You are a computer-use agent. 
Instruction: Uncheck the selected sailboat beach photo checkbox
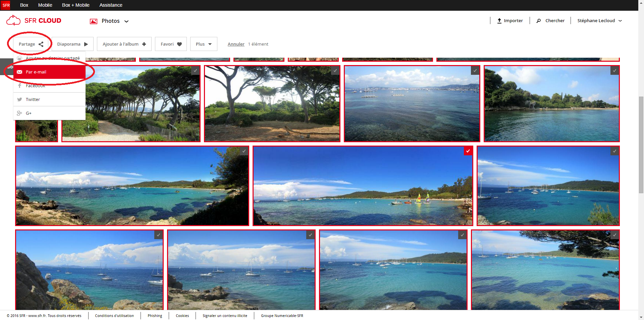point(468,151)
